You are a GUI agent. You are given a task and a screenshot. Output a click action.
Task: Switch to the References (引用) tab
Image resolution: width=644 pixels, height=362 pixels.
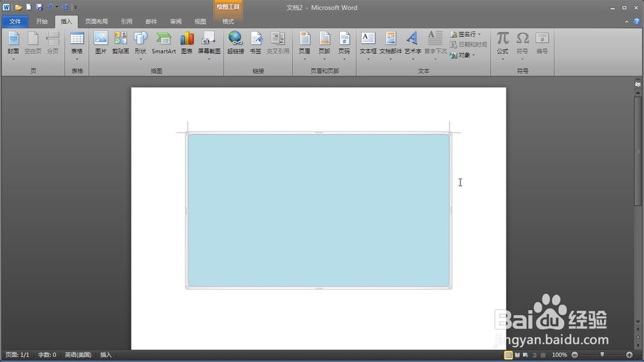pos(126,21)
